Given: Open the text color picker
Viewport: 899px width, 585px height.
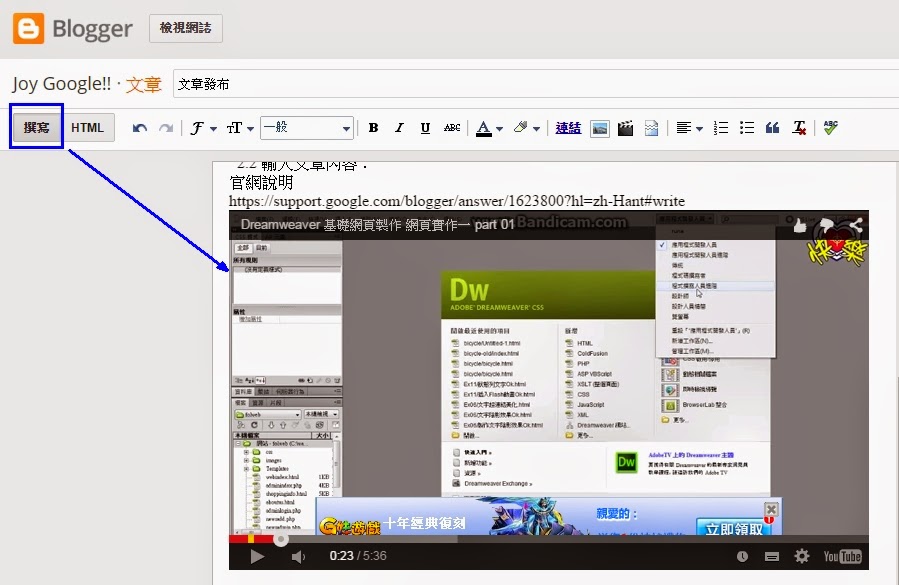Looking at the screenshot, I should point(489,128).
